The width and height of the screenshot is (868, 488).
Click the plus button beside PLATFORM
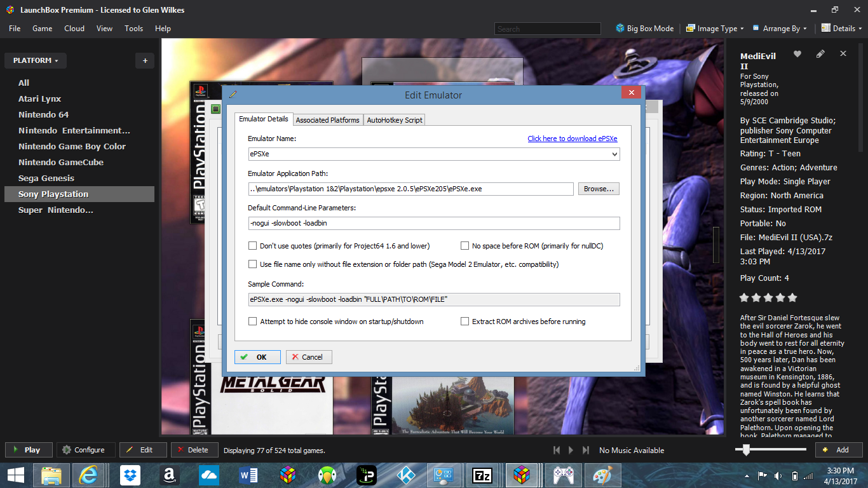(145, 61)
